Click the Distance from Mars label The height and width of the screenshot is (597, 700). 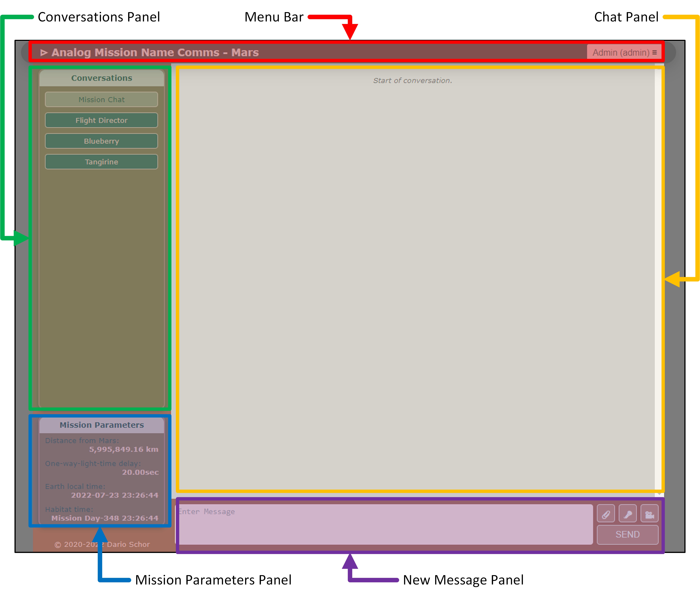click(x=82, y=441)
